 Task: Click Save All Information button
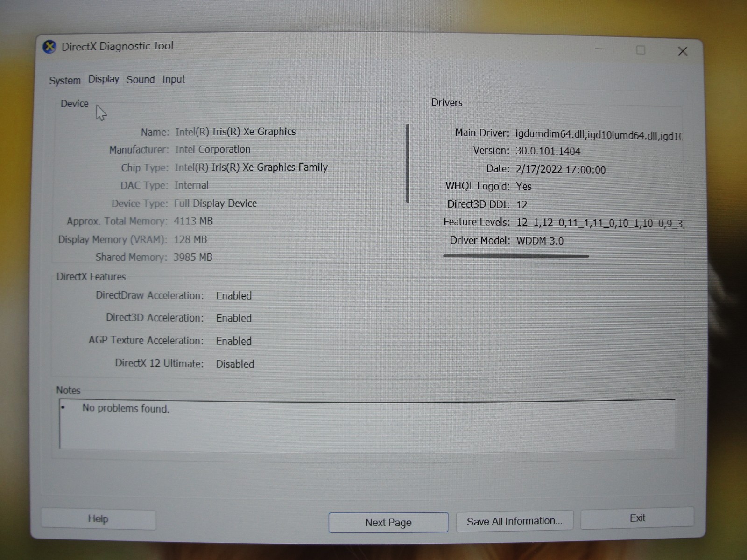514,521
